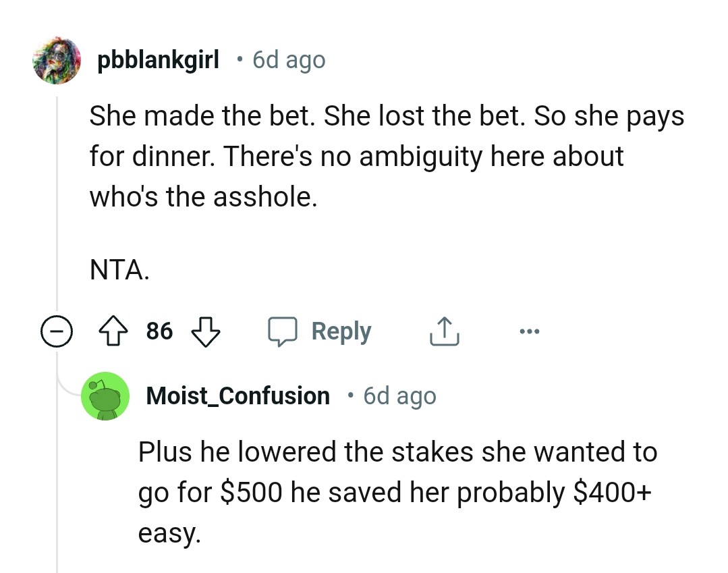Toggle upvote state on the 86-score comment
Screen dimensions: 728x573
pos(115,331)
